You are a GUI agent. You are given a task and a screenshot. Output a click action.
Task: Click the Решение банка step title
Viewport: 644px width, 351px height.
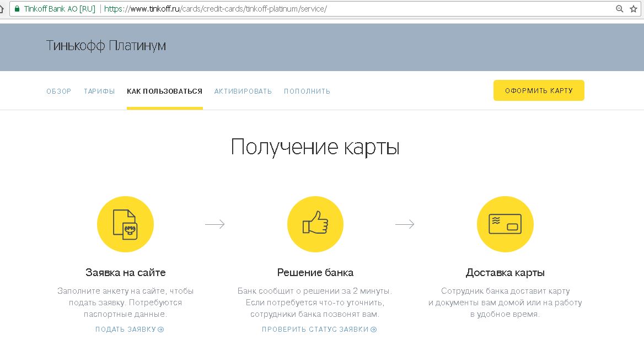click(315, 273)
